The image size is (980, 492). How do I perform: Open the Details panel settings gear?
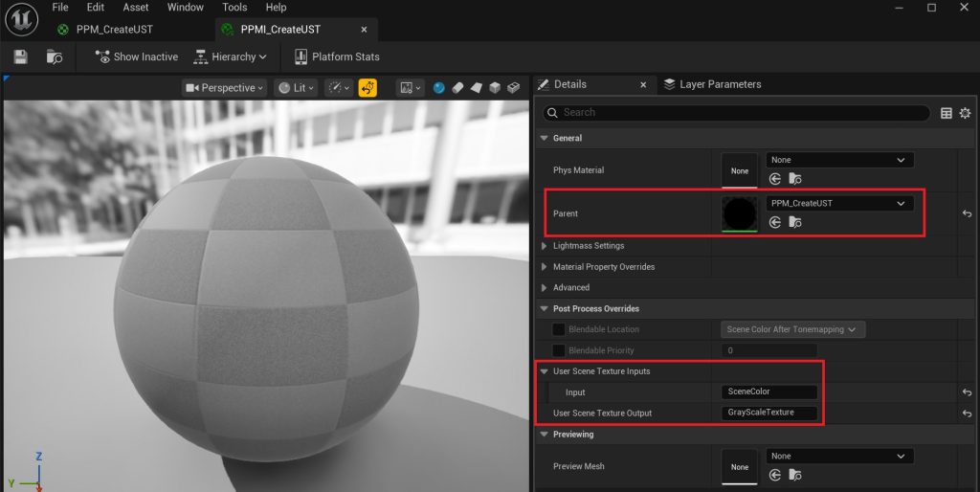pos(965,113)
